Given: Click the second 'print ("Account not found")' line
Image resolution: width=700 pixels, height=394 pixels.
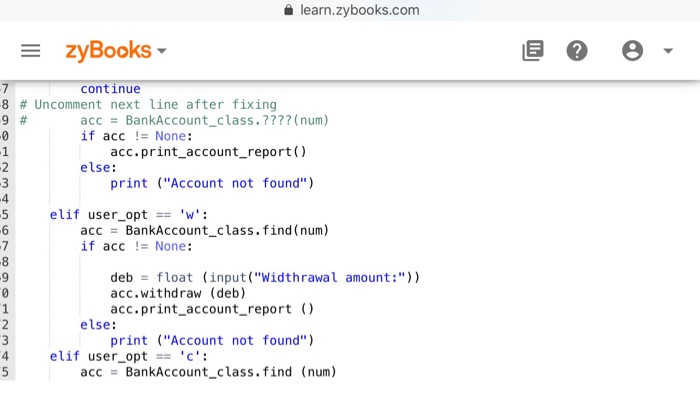Looking at the screenshot, I should click(x=212, y=340).
